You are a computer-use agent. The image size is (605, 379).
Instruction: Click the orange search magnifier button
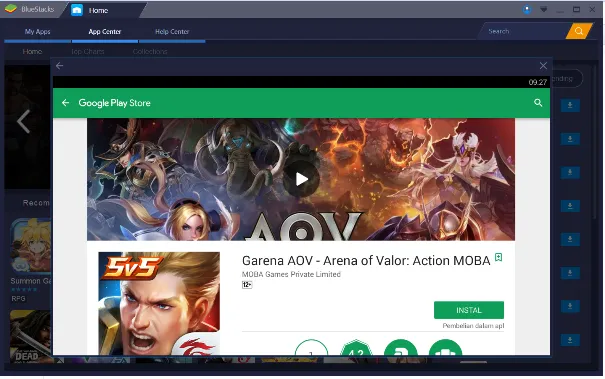(579, 31)
